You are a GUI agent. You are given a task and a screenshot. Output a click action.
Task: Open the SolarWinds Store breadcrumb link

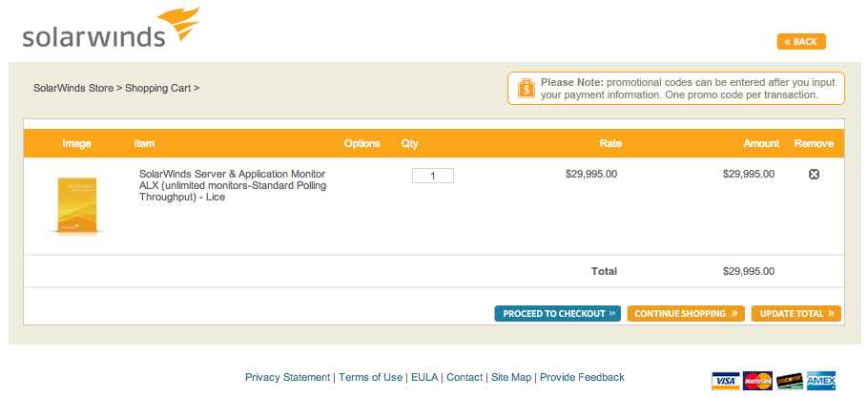[72, 88]
